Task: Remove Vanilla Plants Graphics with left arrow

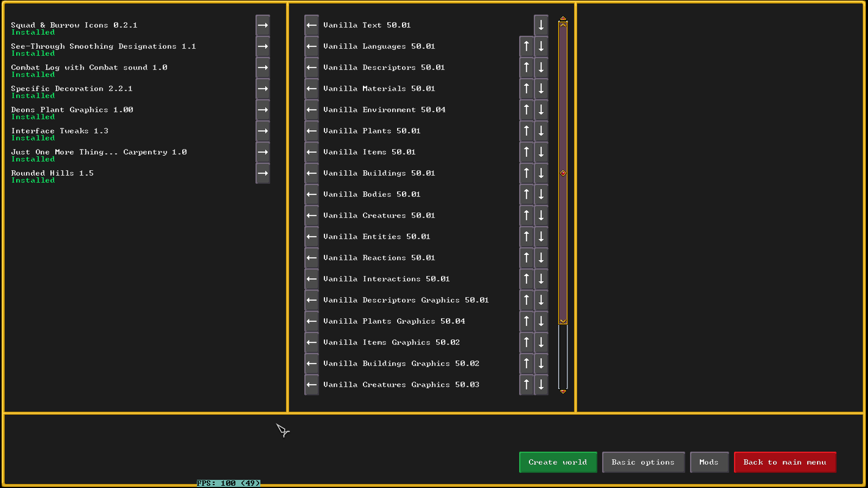Action: [x=311, y=321]
